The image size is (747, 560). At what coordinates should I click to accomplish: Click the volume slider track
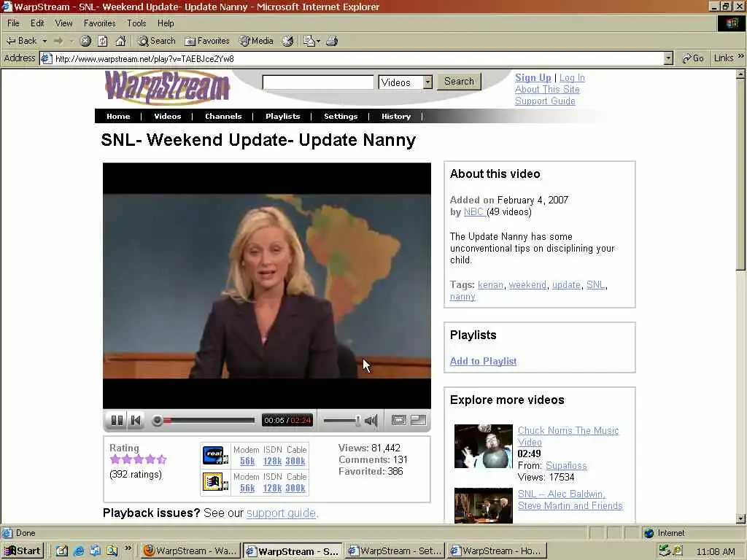click(341, 421)
